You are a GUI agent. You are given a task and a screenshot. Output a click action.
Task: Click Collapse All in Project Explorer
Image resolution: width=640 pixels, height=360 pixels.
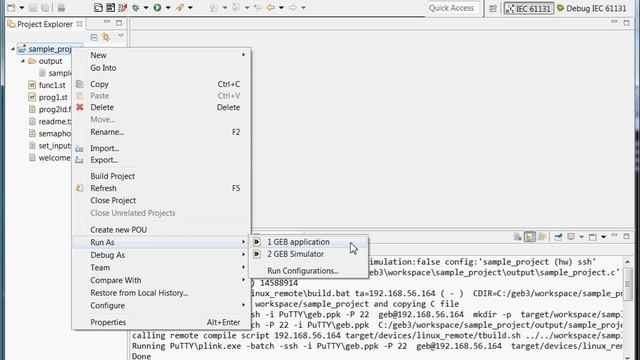94,37
